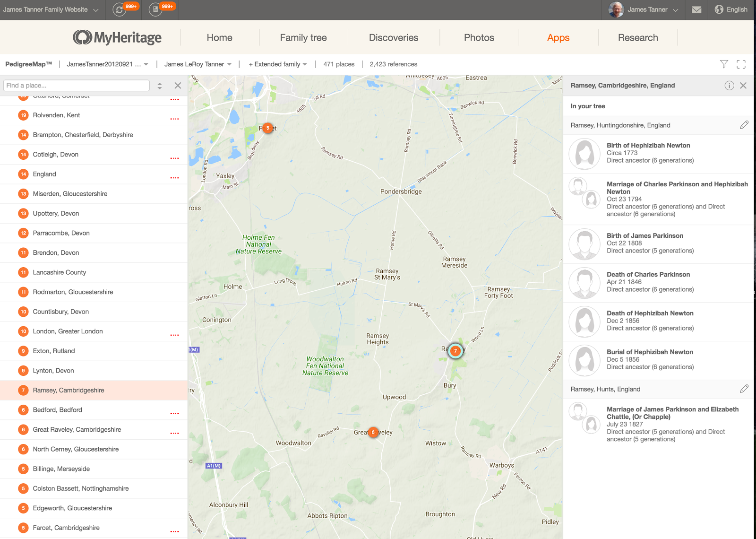Open the Discoveries menu item
This screenshot has height=539, width=756.
pyautogui.click(x=394, y=37)
